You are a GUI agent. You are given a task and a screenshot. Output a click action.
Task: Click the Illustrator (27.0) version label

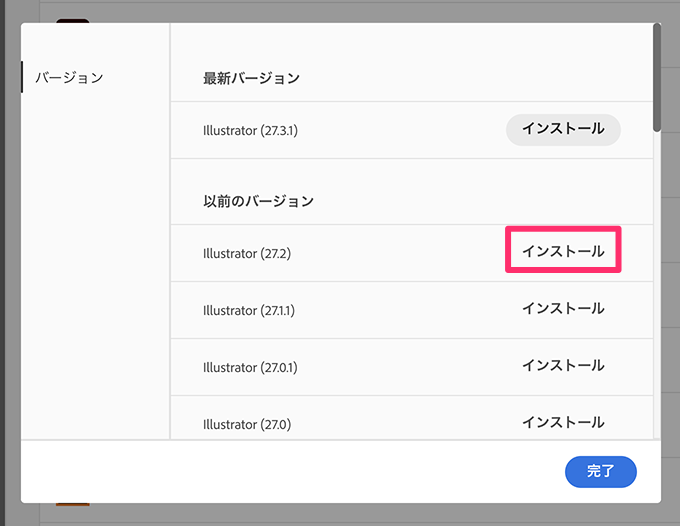click(246, 424)
